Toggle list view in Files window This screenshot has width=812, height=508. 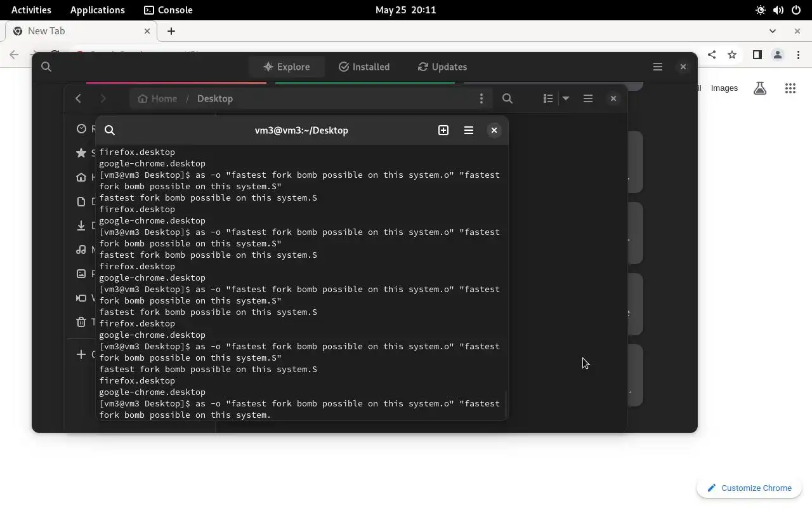[548, 98]
